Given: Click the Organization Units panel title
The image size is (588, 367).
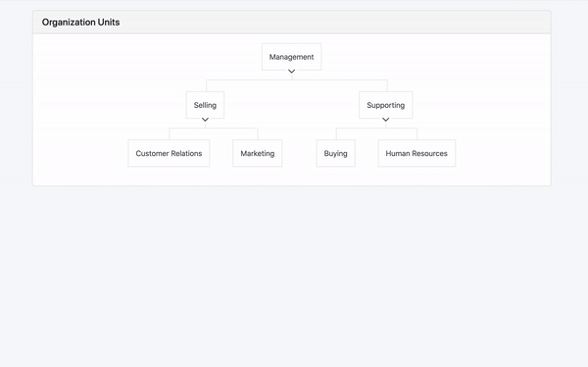Looking at the screenshot, I should 80,23.
